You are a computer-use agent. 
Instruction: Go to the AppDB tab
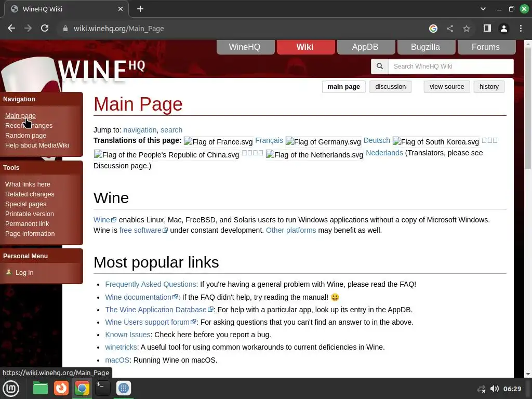pos(366,47)
